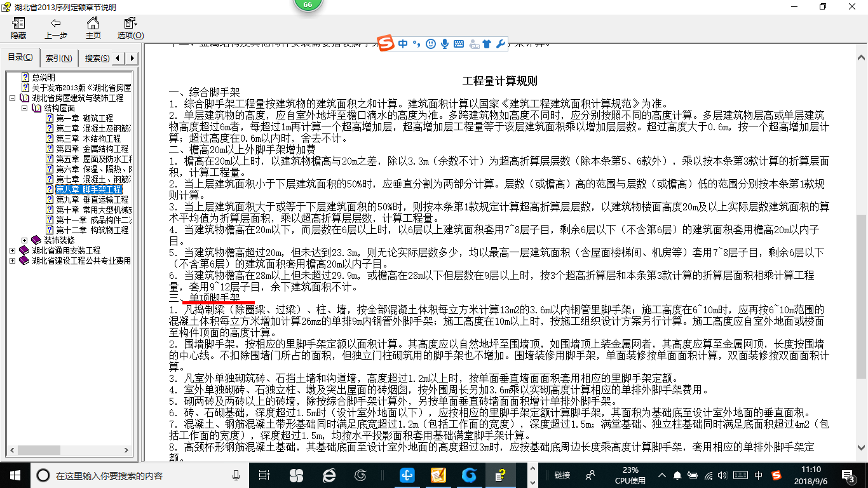Open 第五章 屋面及防水工程
This screenshot has height=488, width=868.
click(93, 159)
